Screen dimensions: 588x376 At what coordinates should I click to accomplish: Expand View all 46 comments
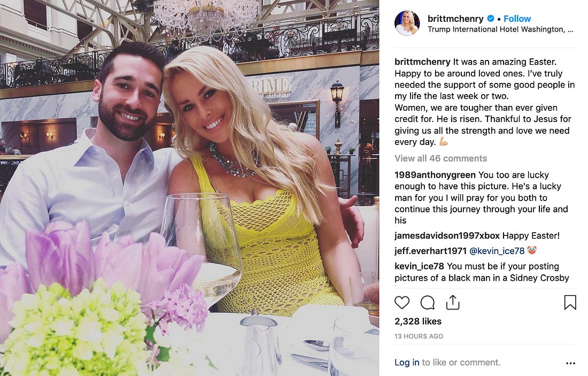440,158
